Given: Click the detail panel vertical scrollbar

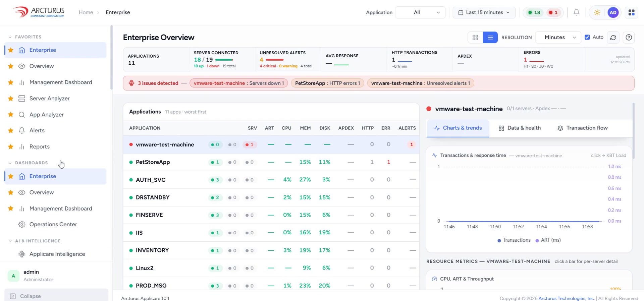Looking at the screenshot, I should click(634, 131).
